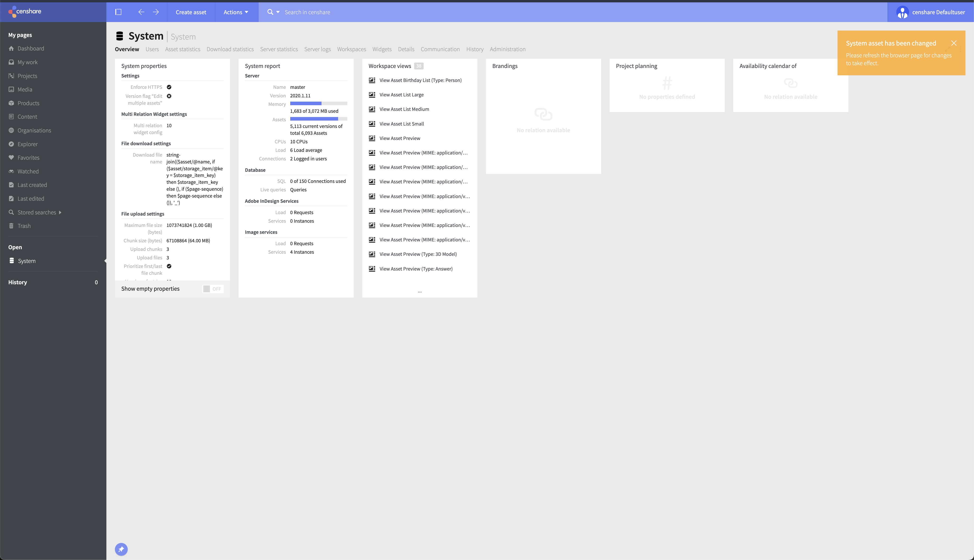The image size is (974, 560).
Task: Click the Dashboard home icon in sidebar
Action: (x=11, y=49)
